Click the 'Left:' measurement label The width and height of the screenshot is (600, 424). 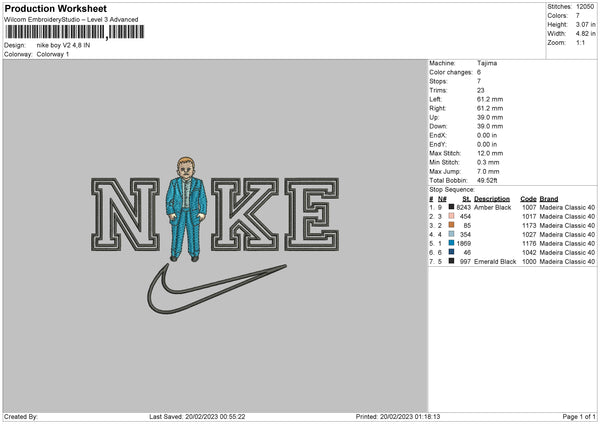[x=435, y=99]
